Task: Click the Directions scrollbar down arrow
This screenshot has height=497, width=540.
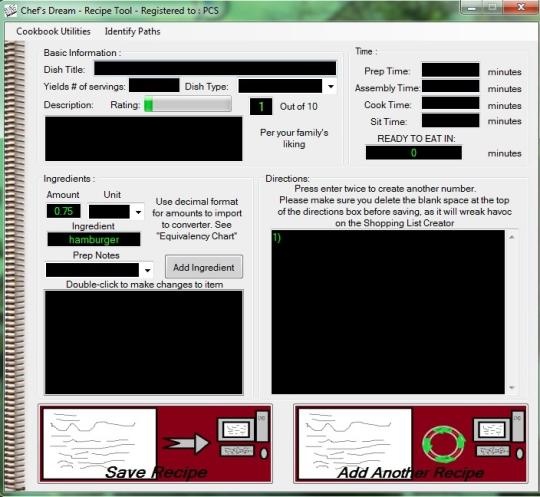Action: (512, 388)
